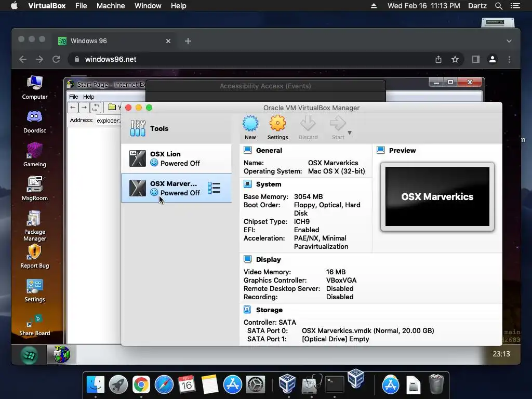The height and width of the screenshot is (399, 532).
Task: Click Chrome's forward navigation arrow
Action: 39,59
